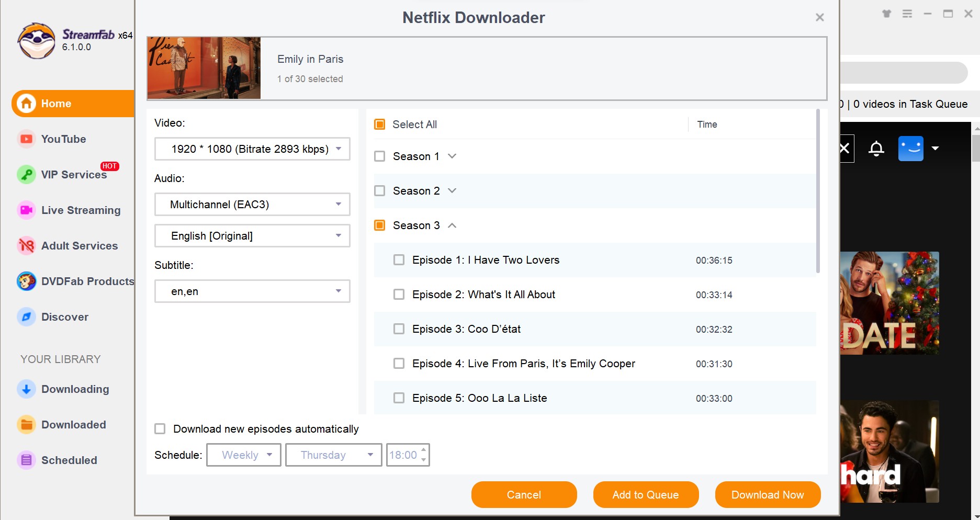Click the Time column header

[707, 125]
